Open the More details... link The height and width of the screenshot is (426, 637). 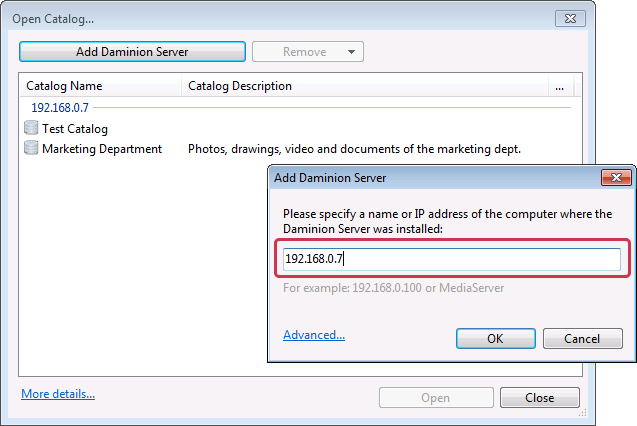(x=58, y=394)
